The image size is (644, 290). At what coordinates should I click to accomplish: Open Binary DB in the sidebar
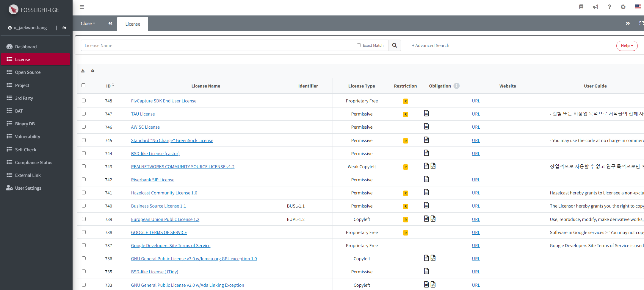tap(35, 124)
